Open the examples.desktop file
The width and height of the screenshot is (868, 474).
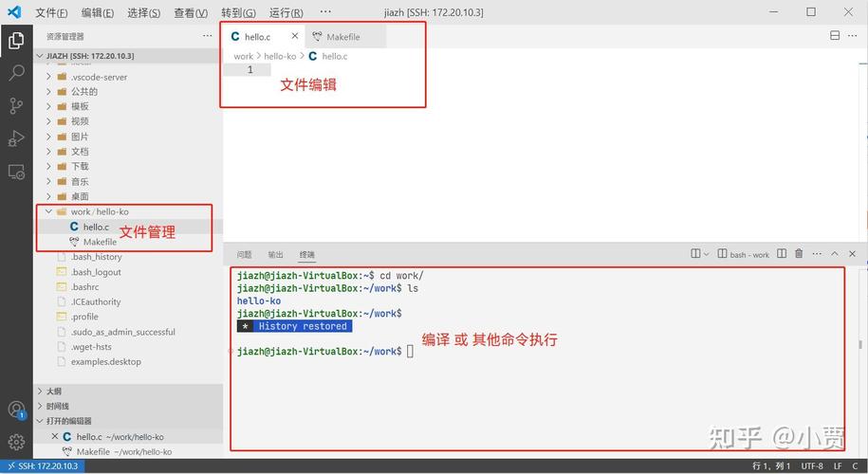pyautogui.click(x=128, y=362)
